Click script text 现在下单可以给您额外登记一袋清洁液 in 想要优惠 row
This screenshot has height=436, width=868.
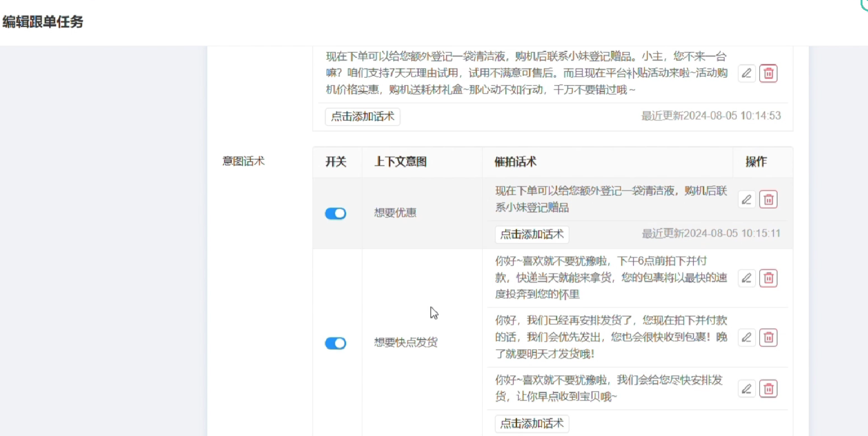(x=611, y=199)
